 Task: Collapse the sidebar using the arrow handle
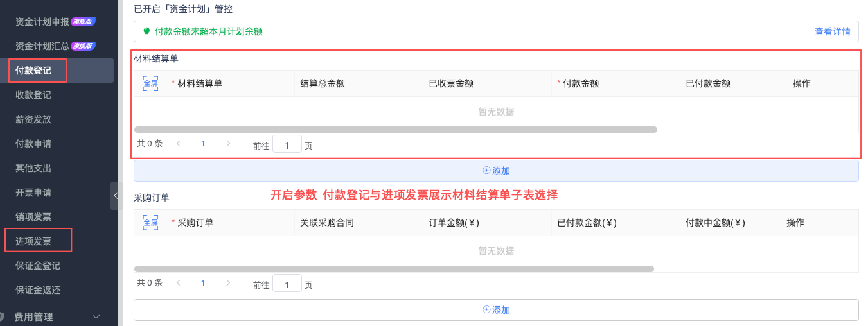tap(116, 196)
